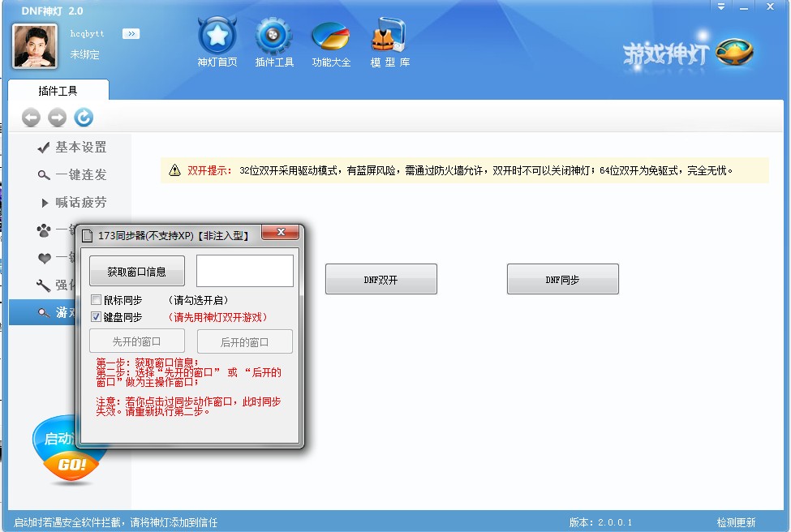Click the user avatar photo
This screenshot has width=791, height=532.
coord(35,46)
